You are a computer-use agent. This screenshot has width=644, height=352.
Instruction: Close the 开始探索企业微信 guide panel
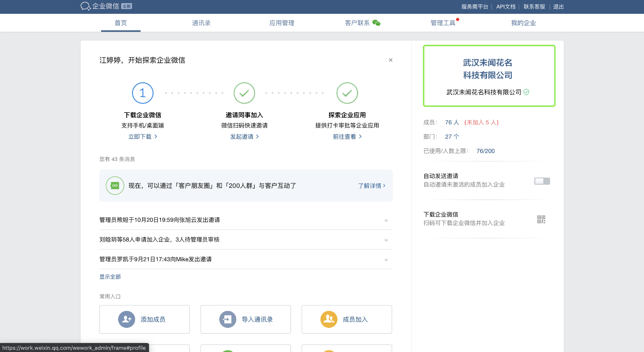coord(391,60)
